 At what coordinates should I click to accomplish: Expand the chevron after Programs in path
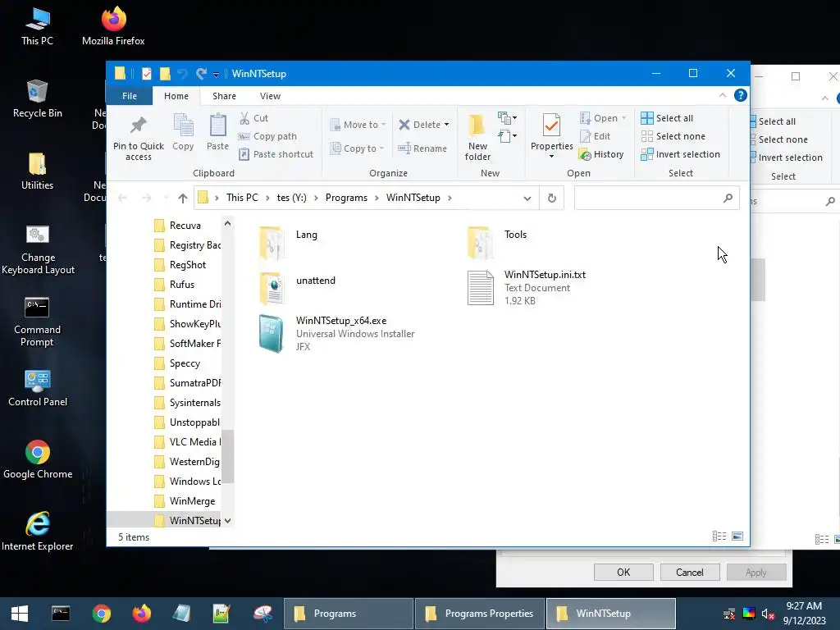(377, 198)
